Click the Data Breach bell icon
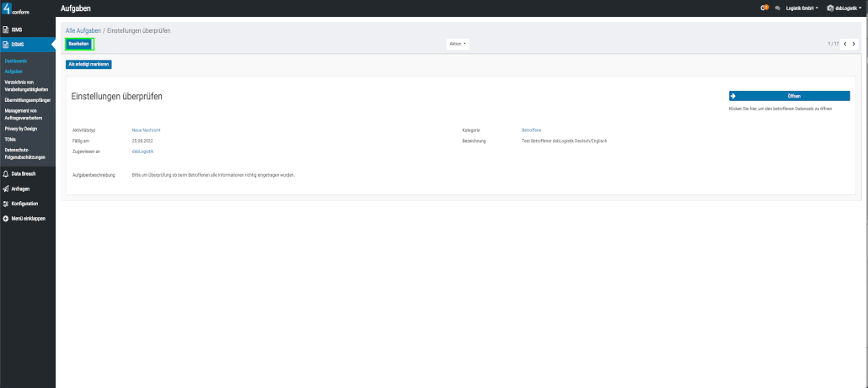The height and width of the screenshot is (388, 868). pyautogui.click(x=6, y=173)
